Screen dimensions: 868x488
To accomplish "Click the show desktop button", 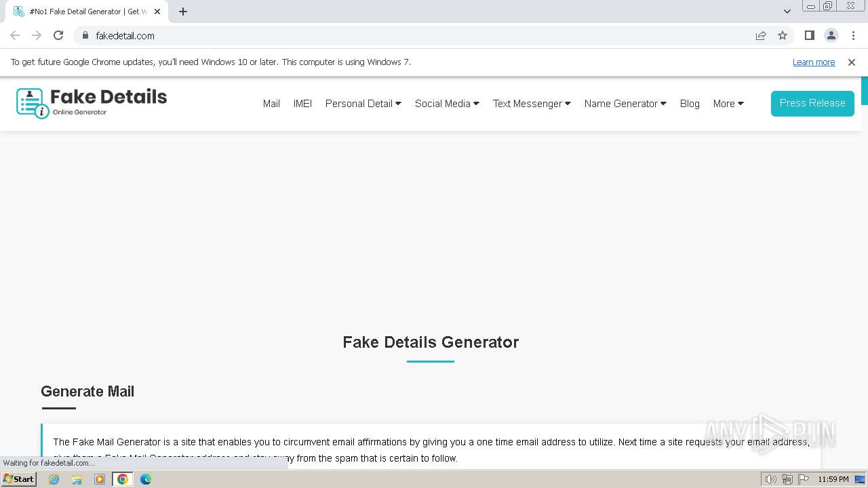I will [x=860, y=479].
